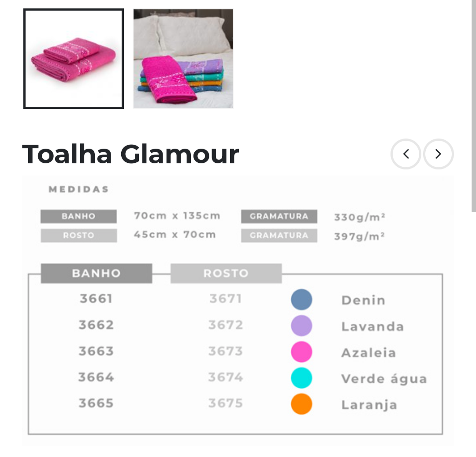Click the Denin blue color swatch
This screenshot has height=457, width=476.
301,300
